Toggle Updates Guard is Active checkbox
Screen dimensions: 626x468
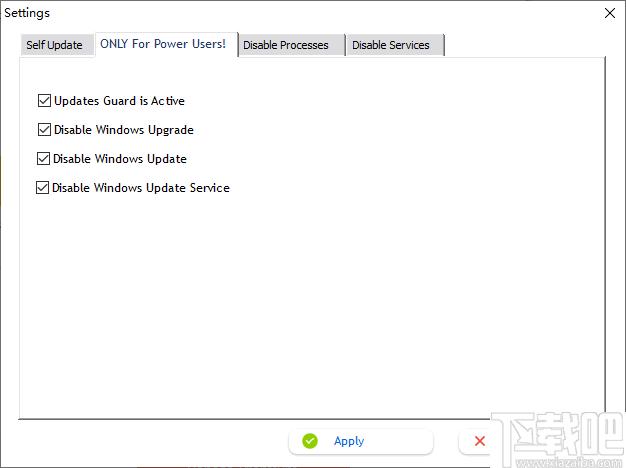(x=44, y=101)
